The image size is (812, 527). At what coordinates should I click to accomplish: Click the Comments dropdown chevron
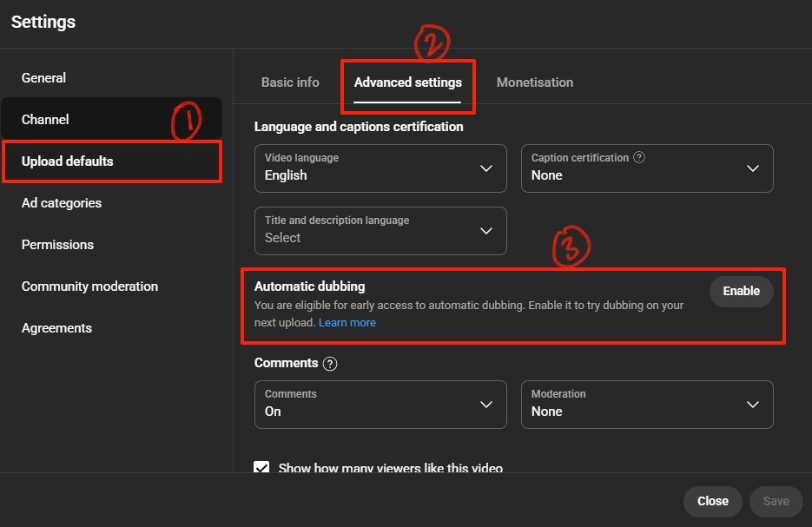486,405
